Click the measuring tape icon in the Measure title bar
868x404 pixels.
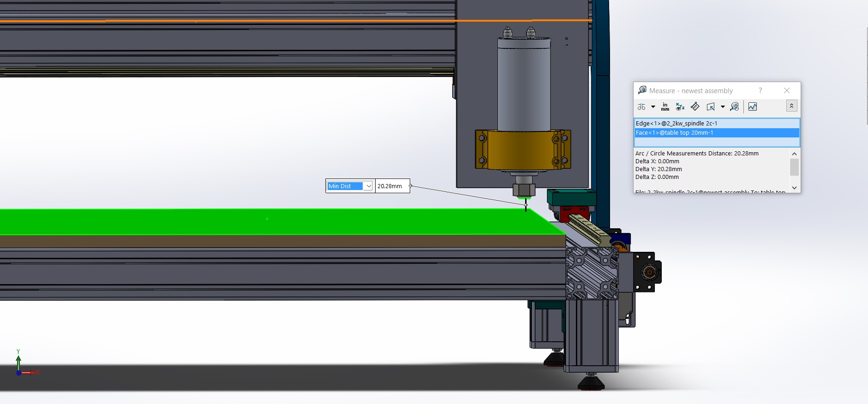click(x=642, y=90)
